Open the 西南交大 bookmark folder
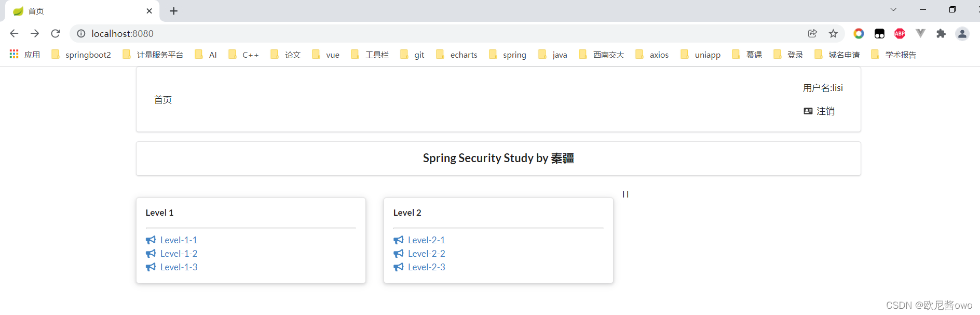 point(601,55)
